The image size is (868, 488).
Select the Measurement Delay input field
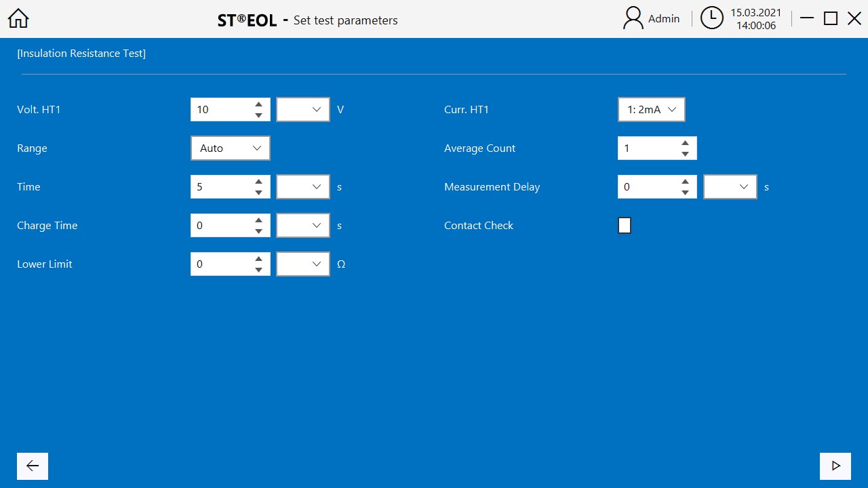(x=648, y=187)
